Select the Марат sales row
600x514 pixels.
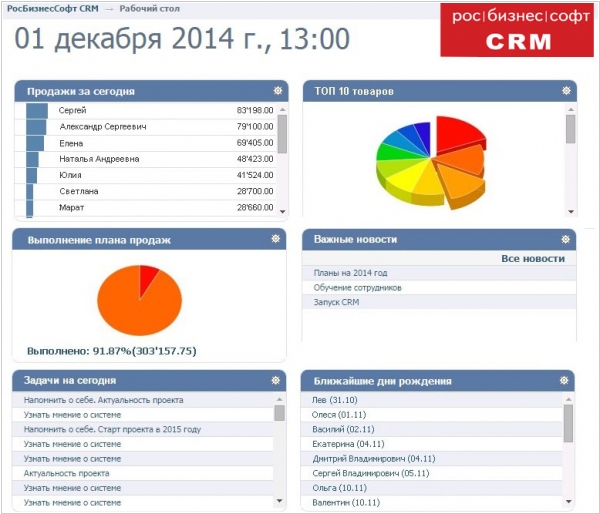tap(145, 207)
